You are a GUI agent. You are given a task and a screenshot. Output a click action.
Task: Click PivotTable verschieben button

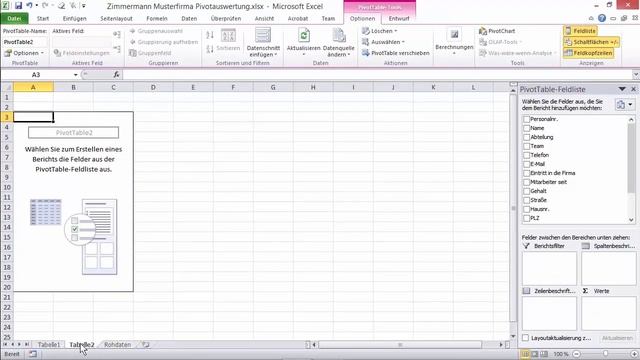(396, 53)
